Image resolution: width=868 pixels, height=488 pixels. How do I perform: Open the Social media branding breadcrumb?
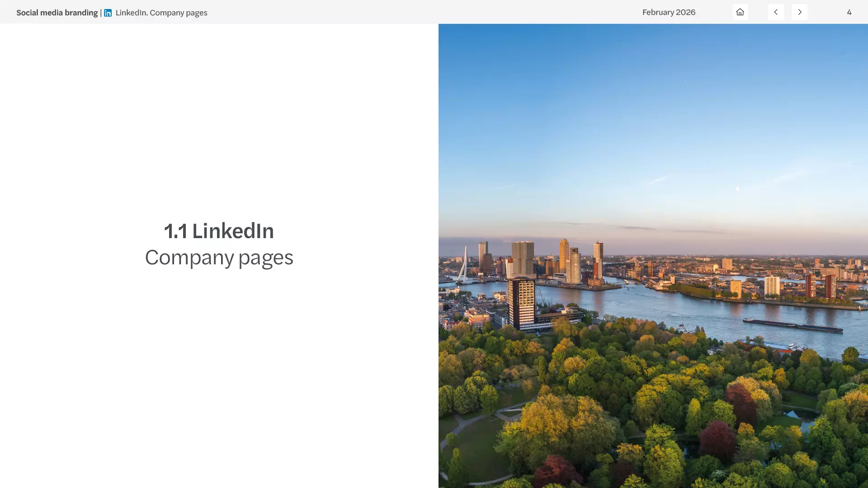(57, 13)
